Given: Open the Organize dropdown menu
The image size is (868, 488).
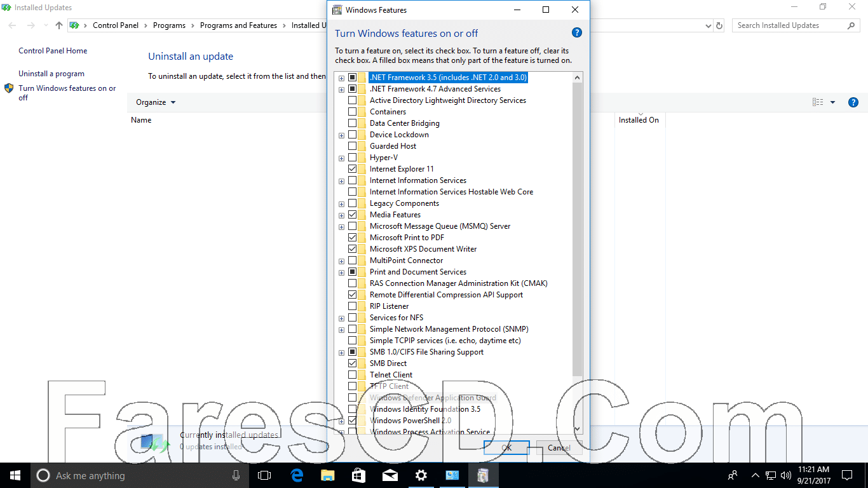Looking at the screenshot, I should tap(156, 102).
